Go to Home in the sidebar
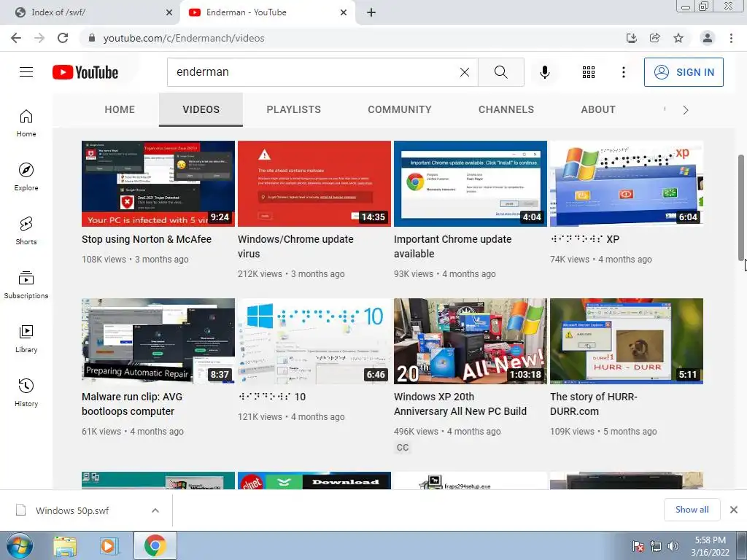Screen dimensions: 747x560 tap(26, 122)
